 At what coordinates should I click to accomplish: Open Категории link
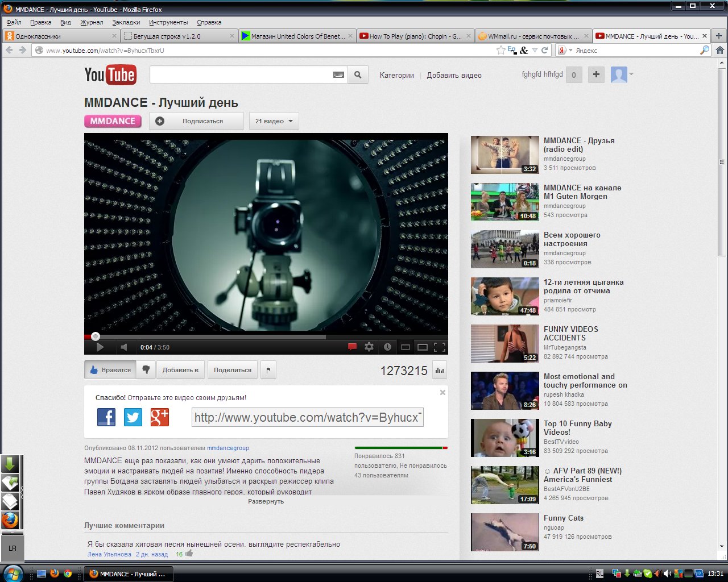[x=397, y=75]
